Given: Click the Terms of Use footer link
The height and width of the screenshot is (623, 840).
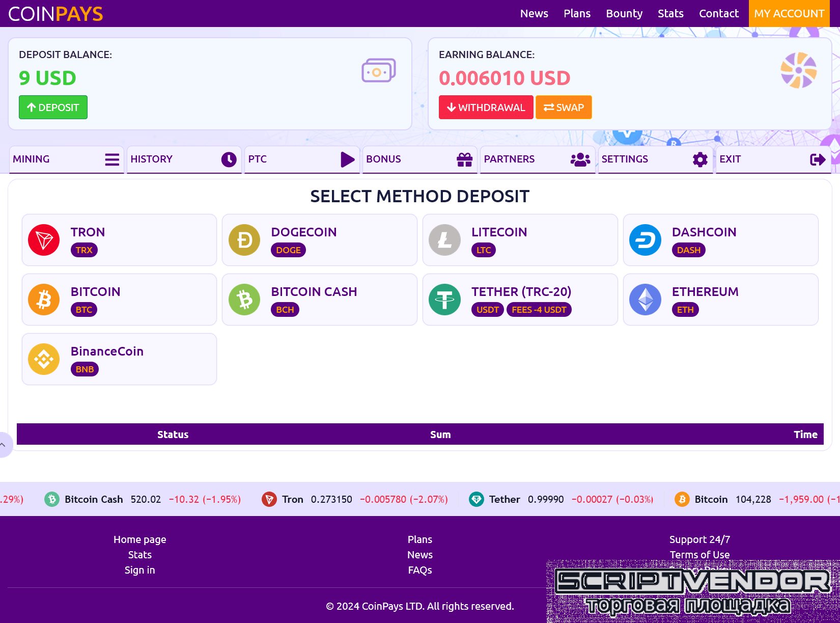Looking at the screenshot, I should click(700, 555).
